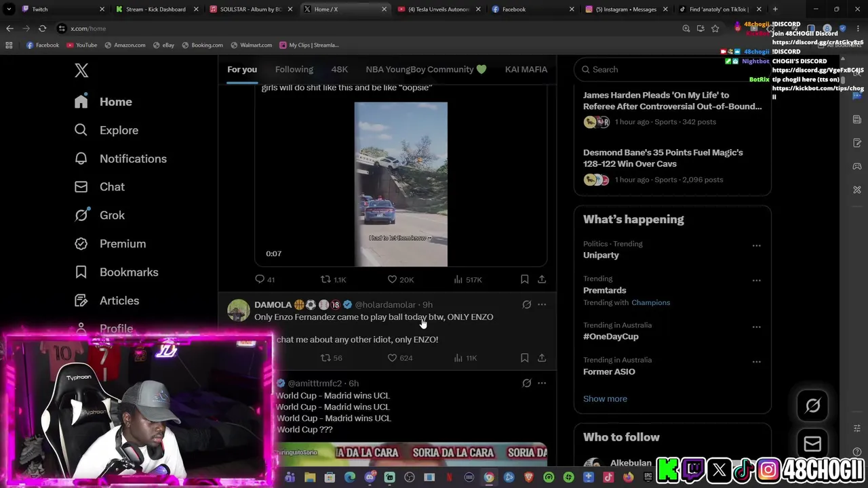Open Explore from the X sidebar
This screenshot has width=868, height=488.
click(106, 130)
